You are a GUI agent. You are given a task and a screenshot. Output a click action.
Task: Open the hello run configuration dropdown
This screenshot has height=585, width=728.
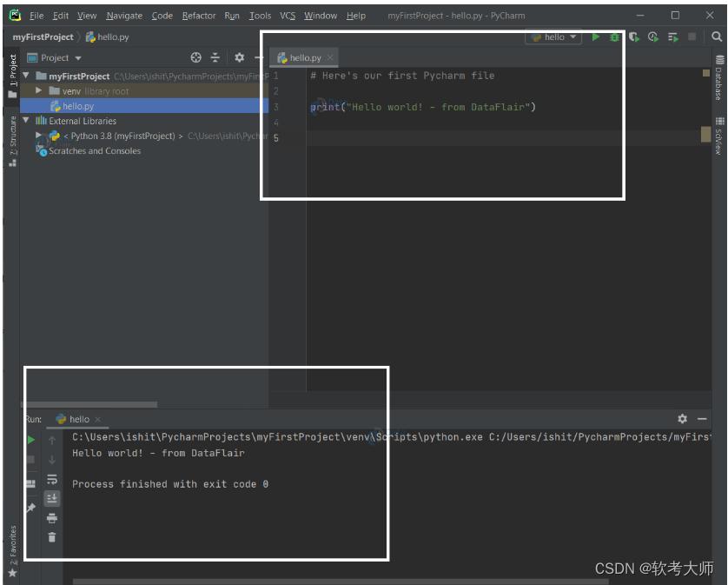[x=554, y=37]
